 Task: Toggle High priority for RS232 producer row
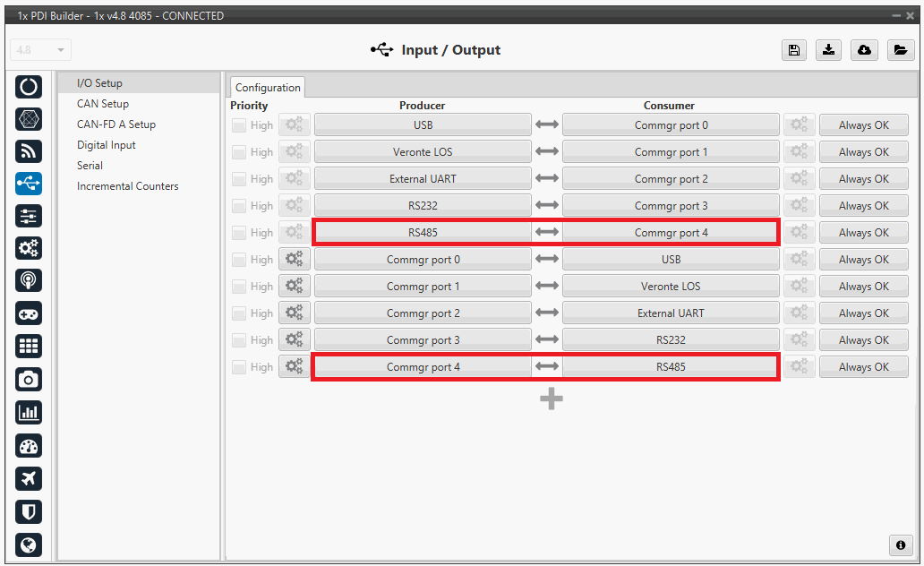[x=239, y=206]
